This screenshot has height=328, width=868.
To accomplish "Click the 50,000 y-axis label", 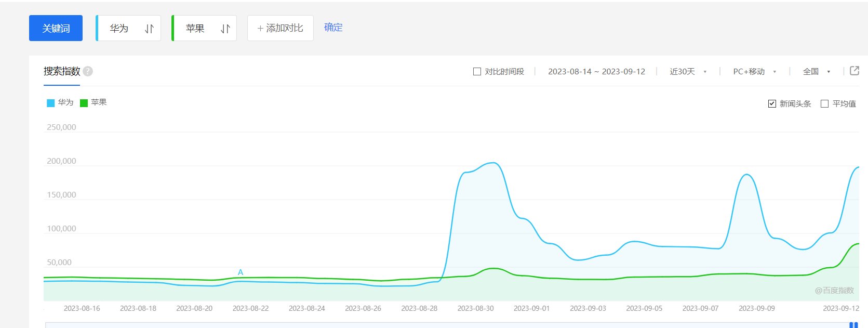I will [x=59, y=263].
